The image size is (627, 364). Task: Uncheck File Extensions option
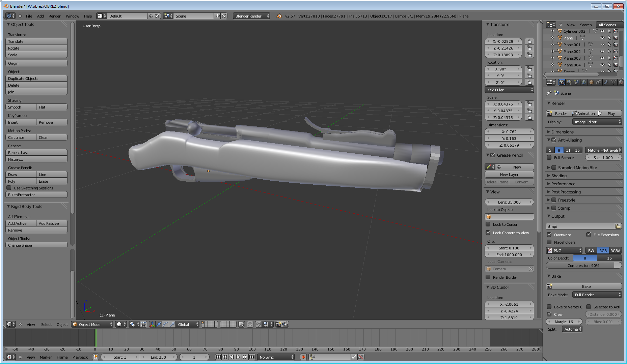(x=589, y=235)
